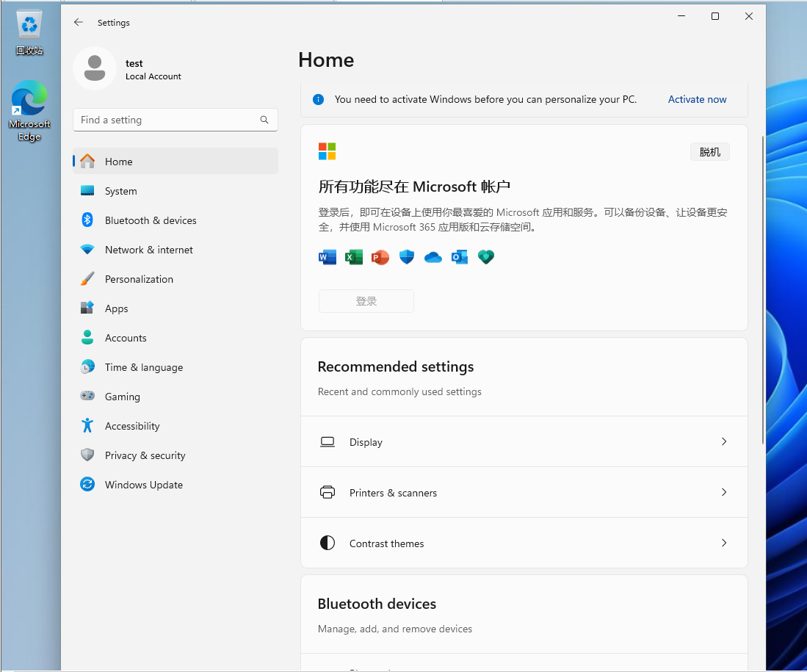Click the Apps icon in sidebar
This screenshot has height=672, width=807.
(87, 308)
